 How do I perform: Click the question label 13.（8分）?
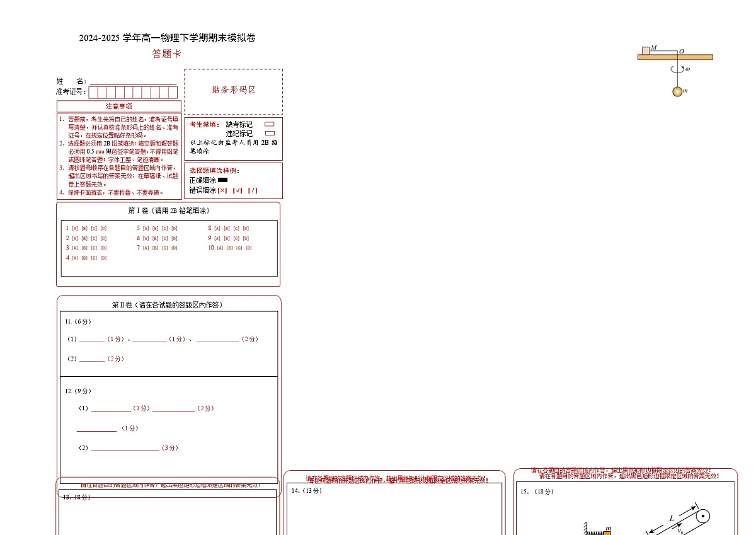pos(77,497)
